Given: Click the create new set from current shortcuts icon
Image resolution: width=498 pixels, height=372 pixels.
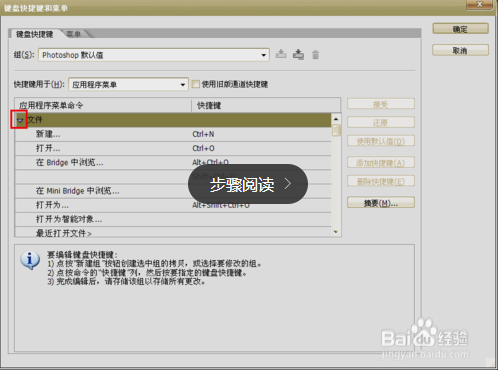Looking at the screenshot, I should tap(298, 54).
